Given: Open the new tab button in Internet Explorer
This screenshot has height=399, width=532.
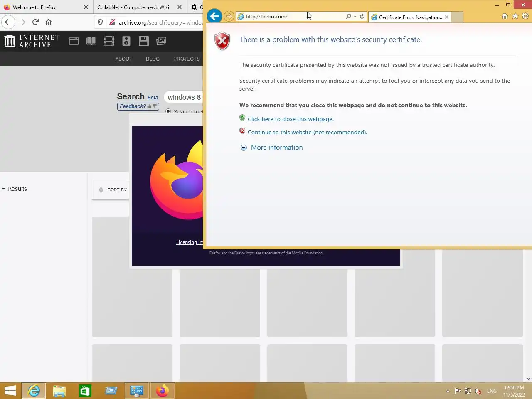Looking at the screenshot, I should point(457,17).
